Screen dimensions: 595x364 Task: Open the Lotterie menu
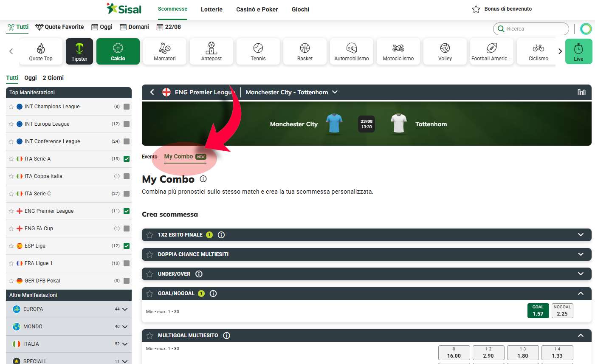(x=211, y=9)
